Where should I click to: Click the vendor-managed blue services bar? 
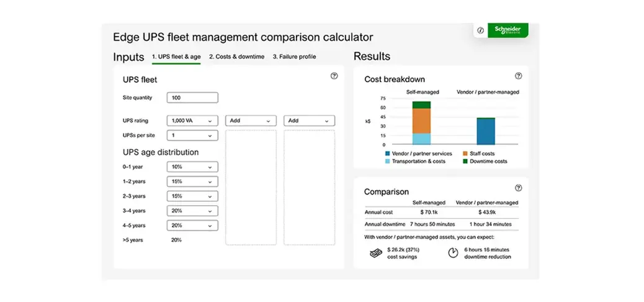(486, 132)
